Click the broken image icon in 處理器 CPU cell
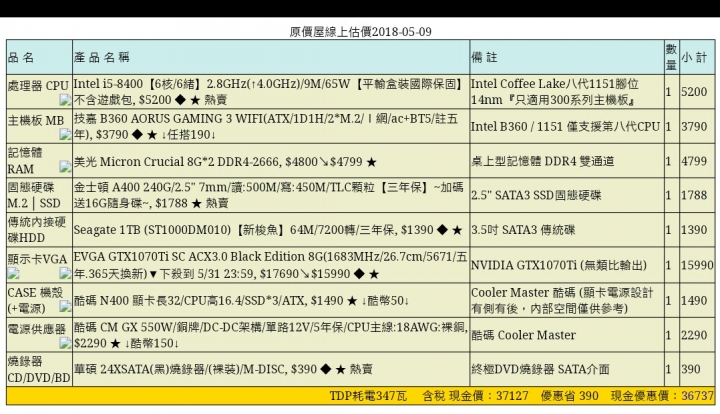This screenshot has width=720, height=414. point(65,100)
